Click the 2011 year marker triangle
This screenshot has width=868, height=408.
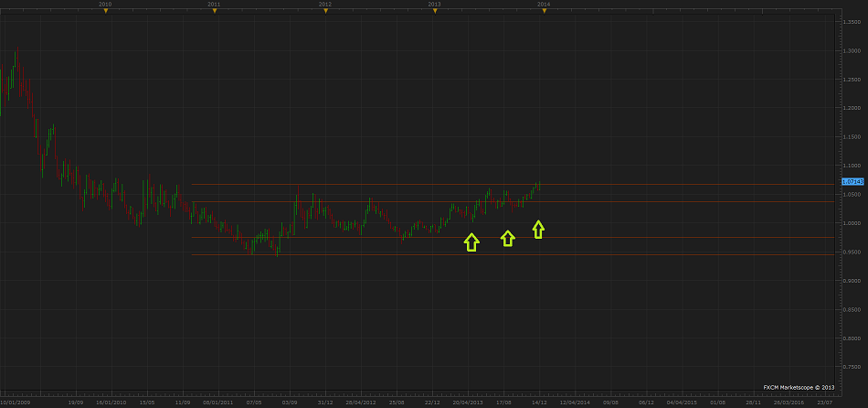click(214, 11)
